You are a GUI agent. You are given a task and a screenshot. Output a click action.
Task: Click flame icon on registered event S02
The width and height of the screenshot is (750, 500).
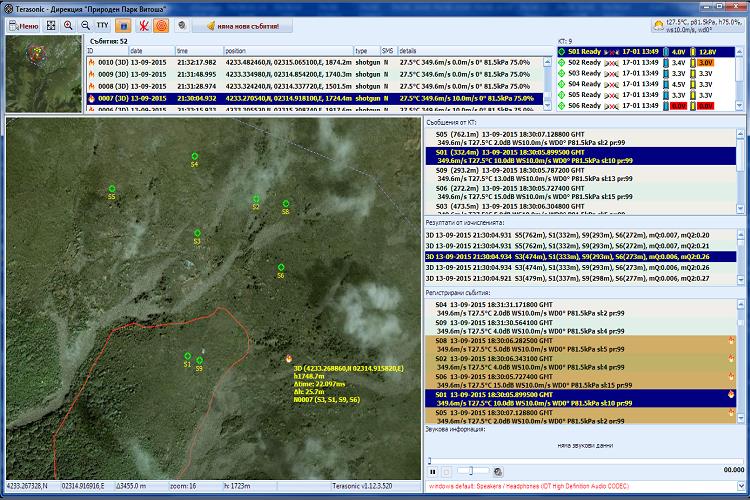coord(731,358)
